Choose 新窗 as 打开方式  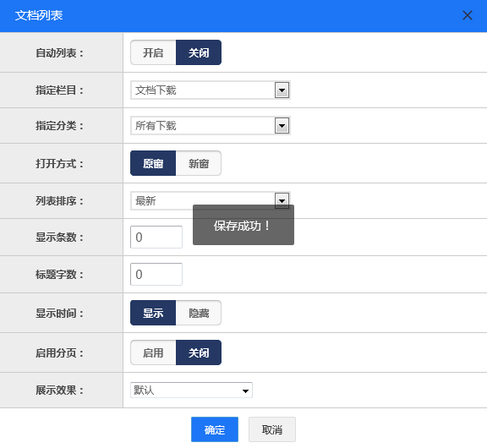pyautogui.click(x=199, y=163)
